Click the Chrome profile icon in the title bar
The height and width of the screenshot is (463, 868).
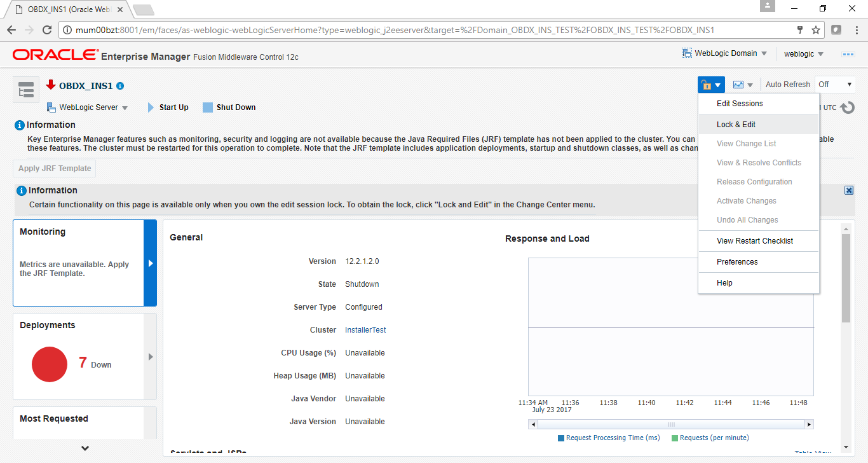click(x=768, y=6)
